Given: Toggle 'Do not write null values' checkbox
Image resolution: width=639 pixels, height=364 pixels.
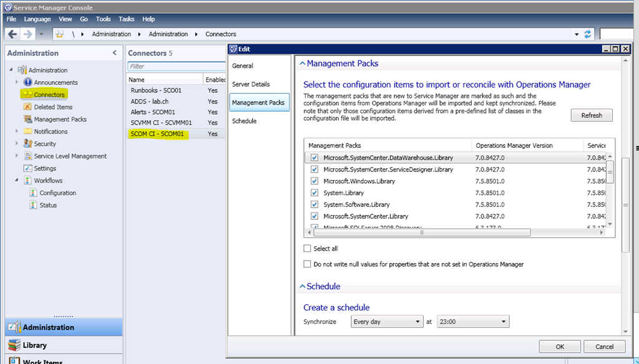Looking at the screenshot, I should pos(307,264).
